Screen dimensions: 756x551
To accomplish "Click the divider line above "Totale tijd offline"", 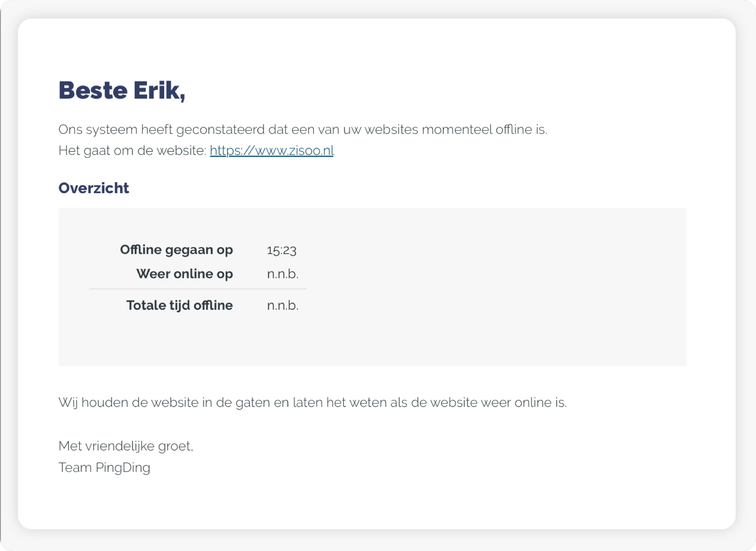I will pyautogui.click(x=198, y=289).
